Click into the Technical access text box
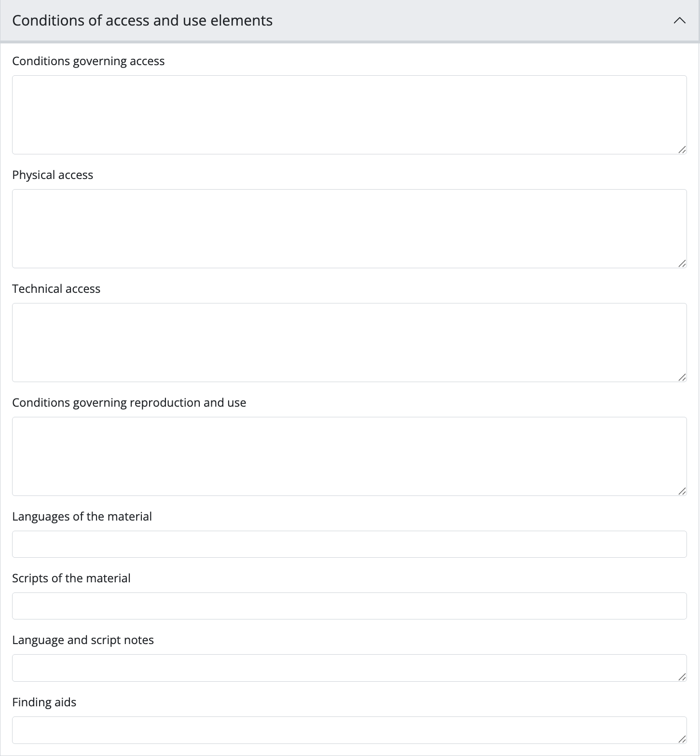Screen dimensions: 700x756 (x=349, y=343)
